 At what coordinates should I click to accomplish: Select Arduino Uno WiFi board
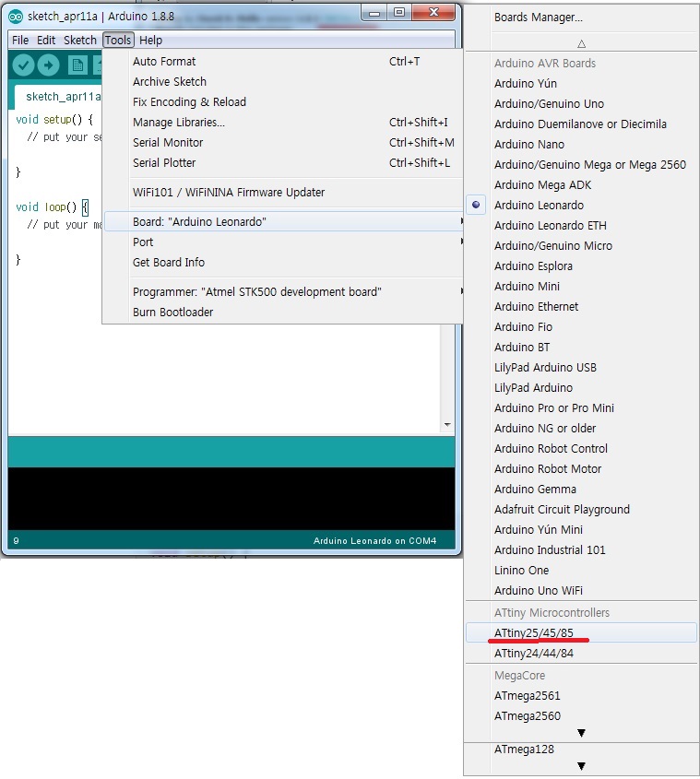[581, 591]
